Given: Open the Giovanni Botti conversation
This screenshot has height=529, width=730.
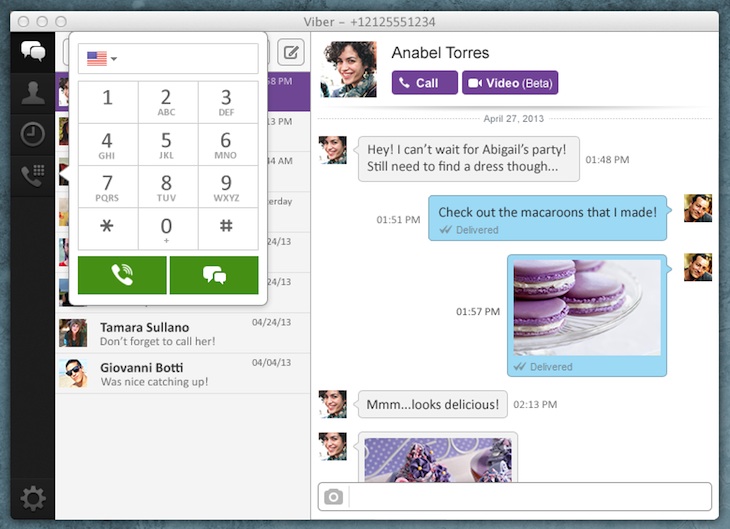Looking at the screenshot, I should click(x=182, y=373).
